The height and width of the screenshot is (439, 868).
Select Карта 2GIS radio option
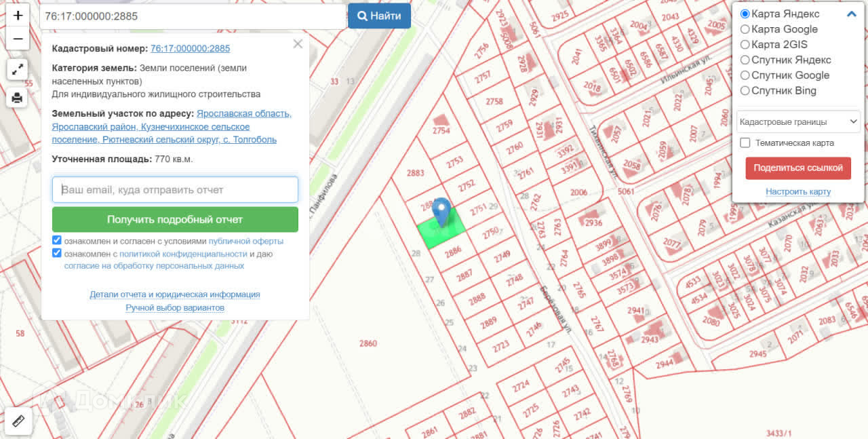745,45
